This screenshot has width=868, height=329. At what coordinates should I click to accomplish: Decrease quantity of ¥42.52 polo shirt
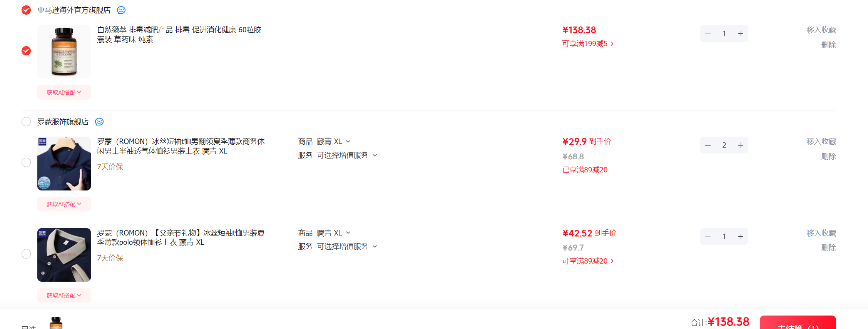[708, 236]
